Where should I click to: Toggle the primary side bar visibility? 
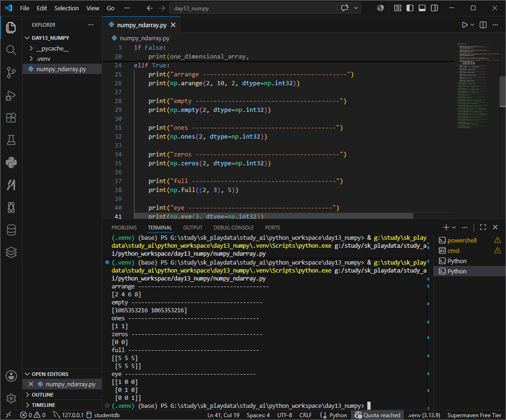[410, 8]
